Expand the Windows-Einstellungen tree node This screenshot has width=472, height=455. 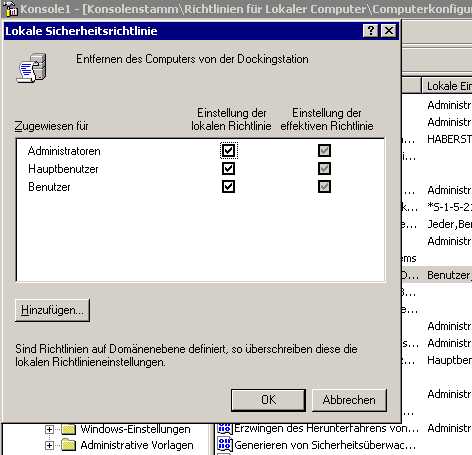pos(49,429)
